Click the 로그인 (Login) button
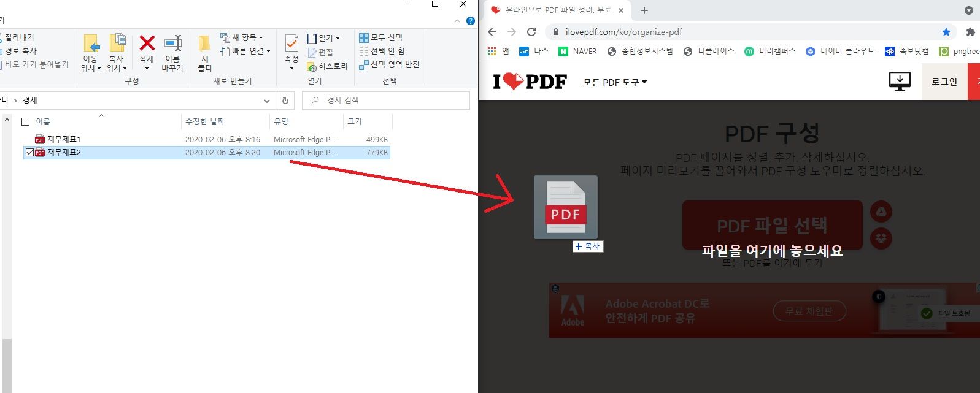 click(944, 81)
